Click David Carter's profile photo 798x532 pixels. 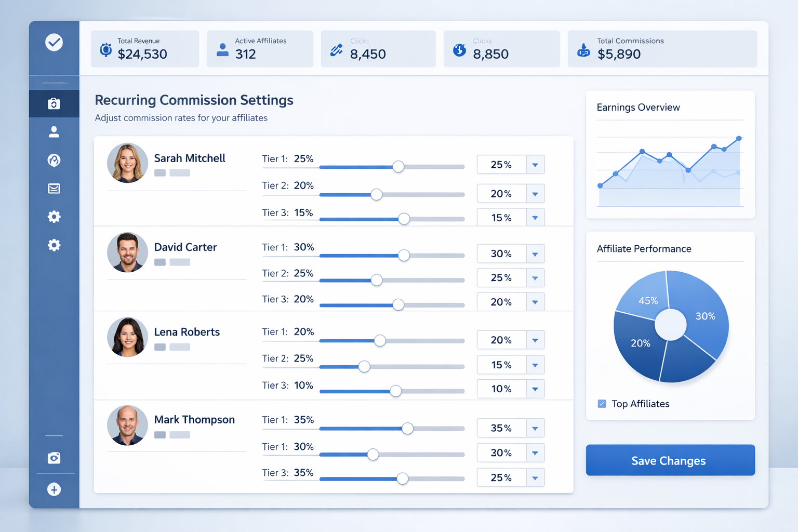pyautogui.click(x=127, y=253)
